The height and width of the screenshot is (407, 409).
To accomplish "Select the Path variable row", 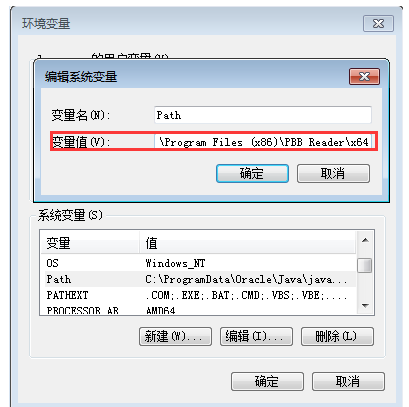I will (198, 279).
